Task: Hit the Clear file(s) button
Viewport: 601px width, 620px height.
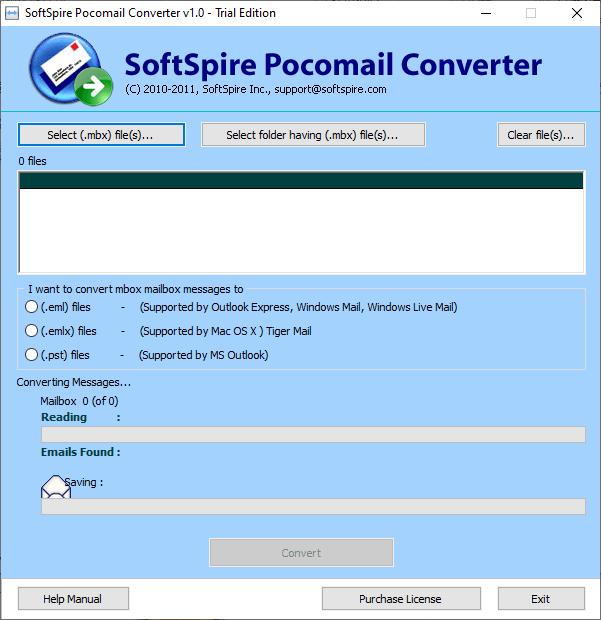Action: [541, 135]
